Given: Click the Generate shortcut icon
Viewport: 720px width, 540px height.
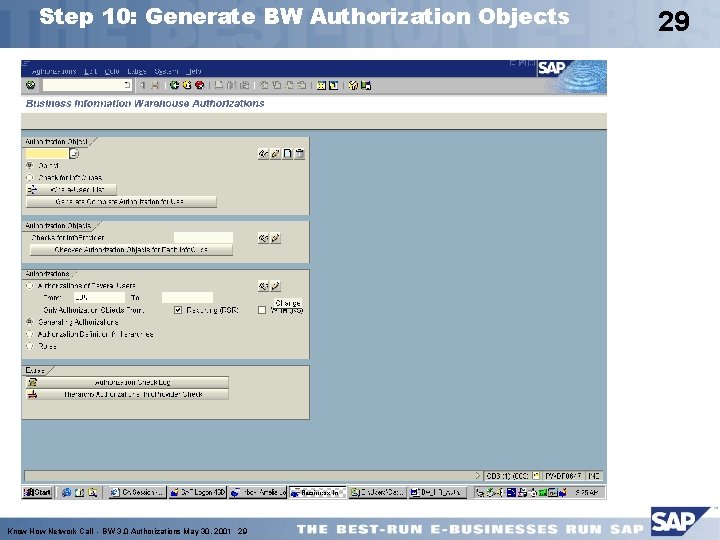Looking at the screenshot, I should coord(334,85).
